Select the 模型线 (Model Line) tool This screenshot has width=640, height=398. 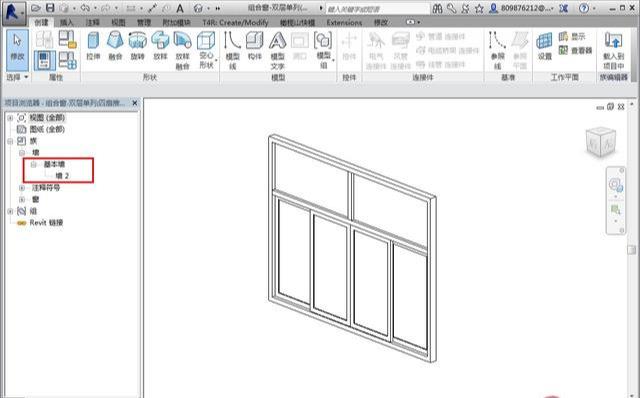[232, 50]
